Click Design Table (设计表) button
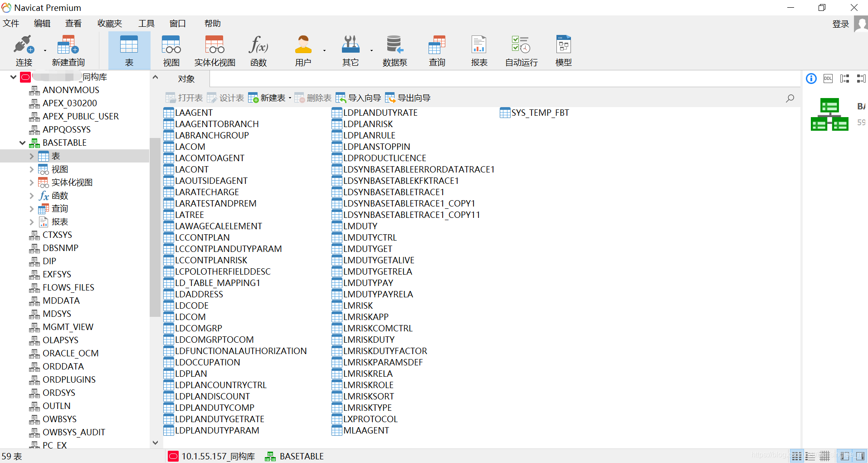 pos(225,98)
